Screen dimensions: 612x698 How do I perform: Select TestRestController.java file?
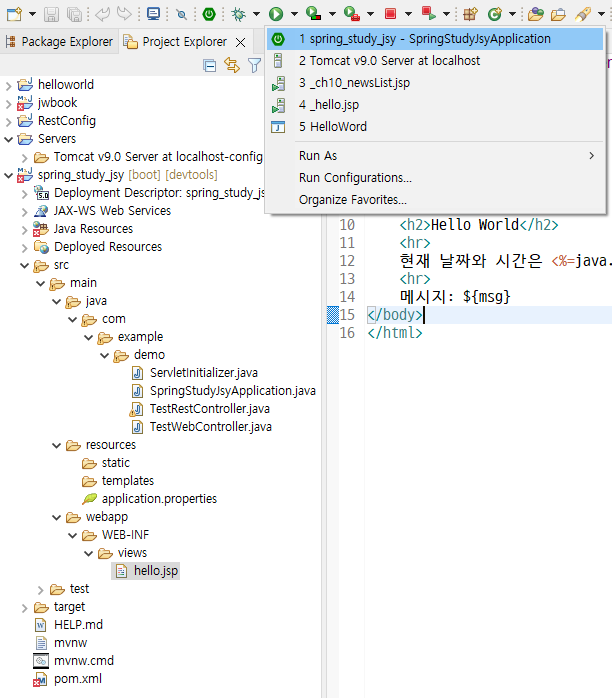pyautogui.click(x=210, y=409)
